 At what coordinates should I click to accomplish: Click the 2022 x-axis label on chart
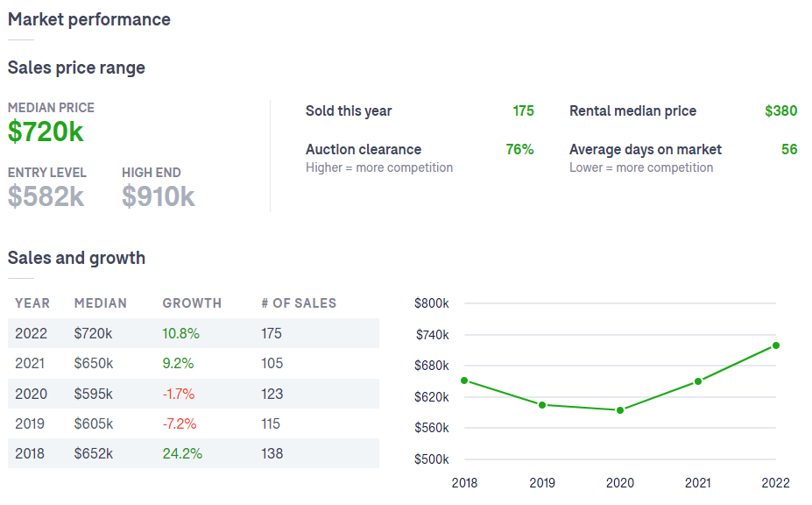click(x=776, y=483)
